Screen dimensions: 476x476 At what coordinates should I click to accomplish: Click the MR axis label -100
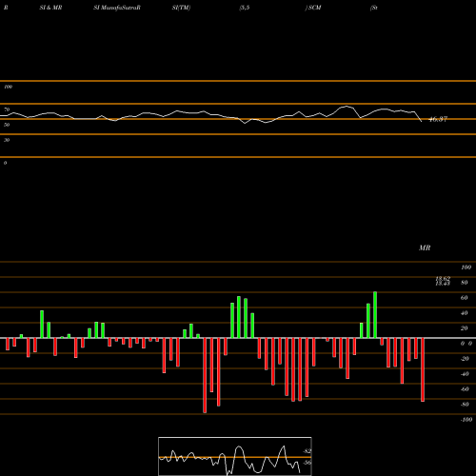(466, 420)
